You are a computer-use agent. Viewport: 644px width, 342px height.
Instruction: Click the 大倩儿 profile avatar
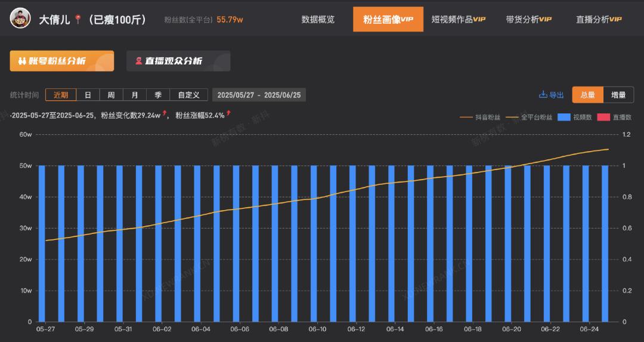[x=20, y=19]
